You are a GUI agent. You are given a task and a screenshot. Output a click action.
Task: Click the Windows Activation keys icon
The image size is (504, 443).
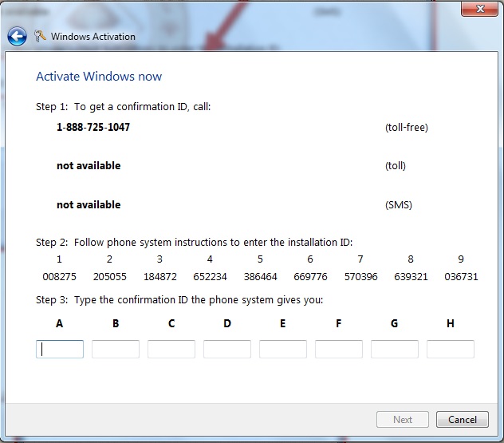coord(40,36)
